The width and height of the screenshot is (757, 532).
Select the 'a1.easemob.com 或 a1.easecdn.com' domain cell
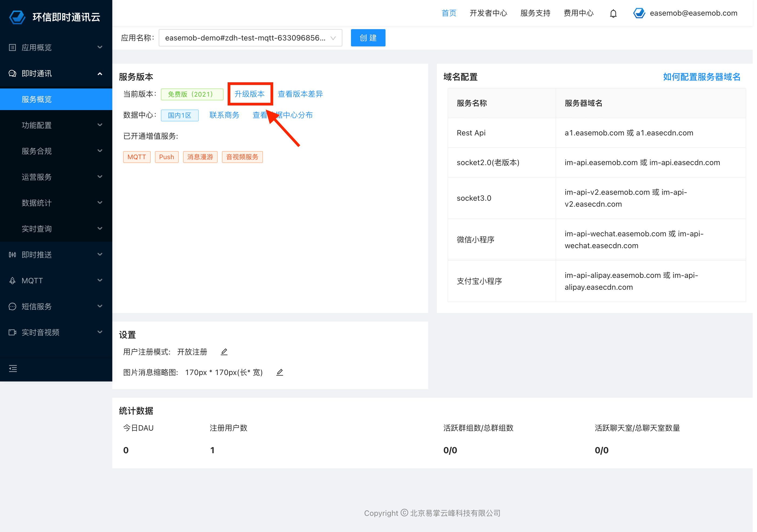click(x=629, y=133)
